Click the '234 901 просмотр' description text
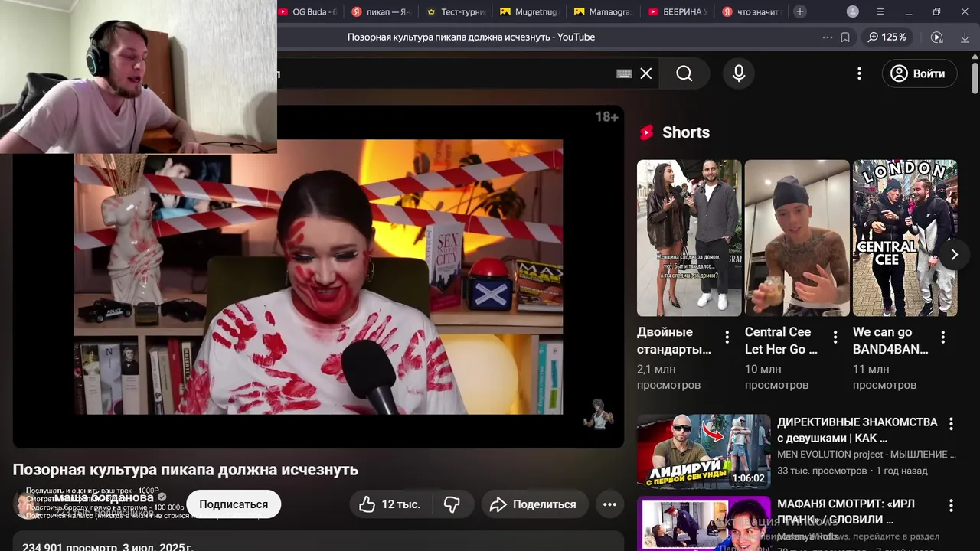This screenshot has height=551, width=980. [x=107, y=546]
